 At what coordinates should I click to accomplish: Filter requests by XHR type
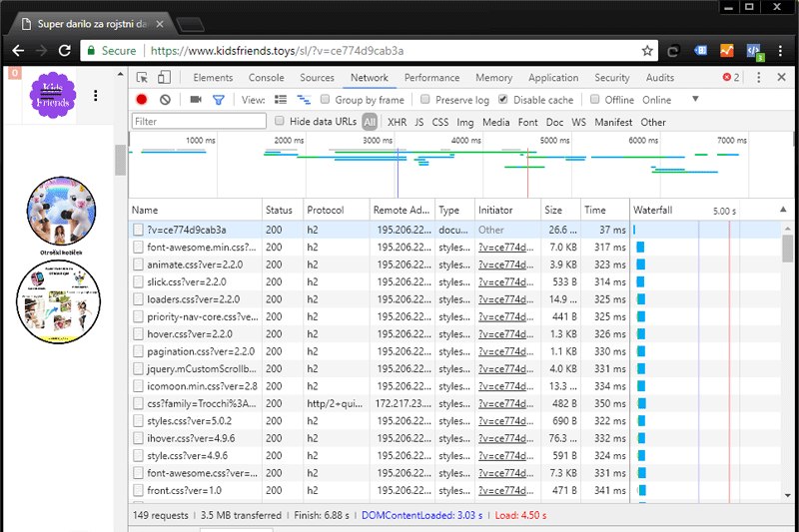[397, 122]
